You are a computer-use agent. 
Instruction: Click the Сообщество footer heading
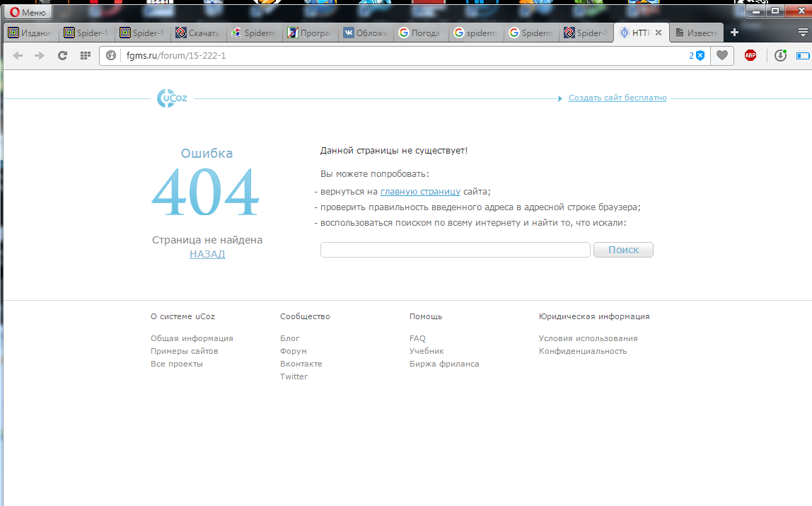coord(305,316)
